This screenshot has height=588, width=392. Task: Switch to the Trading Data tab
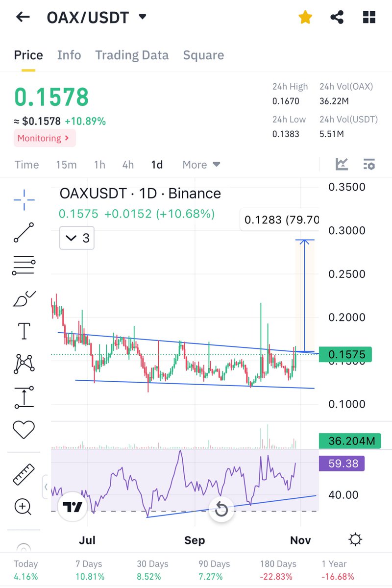tap(131, 55)
